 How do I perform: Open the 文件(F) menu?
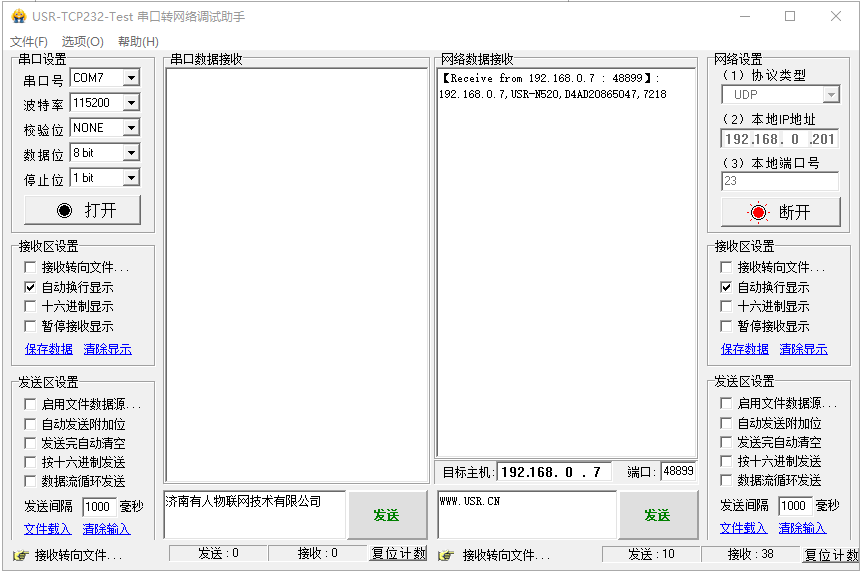[x=29, y=42]
